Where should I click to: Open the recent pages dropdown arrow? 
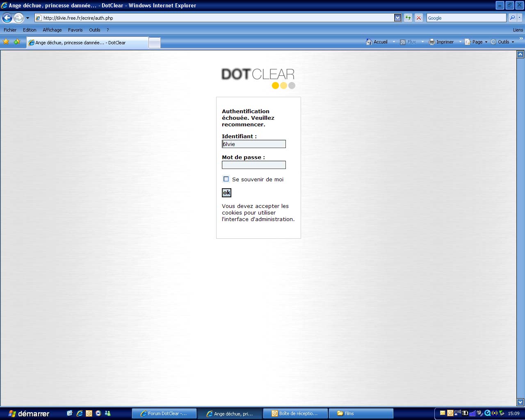click(x=27, y=18)
